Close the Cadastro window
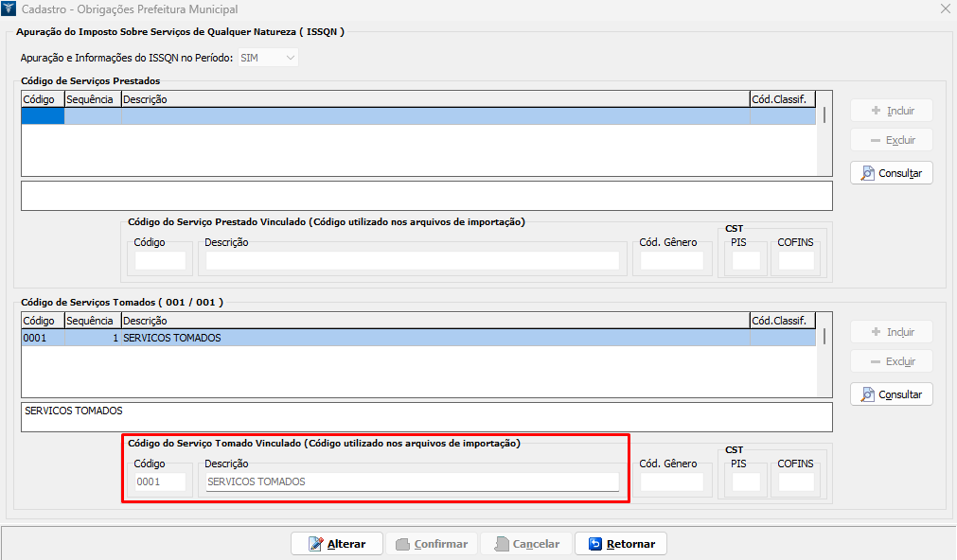Viewport: 957px width, 560px height. [944, 9]
